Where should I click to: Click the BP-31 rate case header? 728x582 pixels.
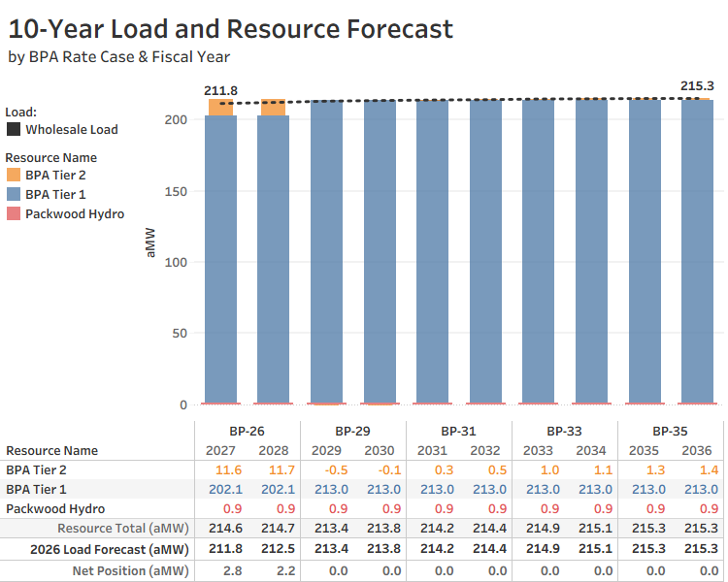tap(459, 431)
